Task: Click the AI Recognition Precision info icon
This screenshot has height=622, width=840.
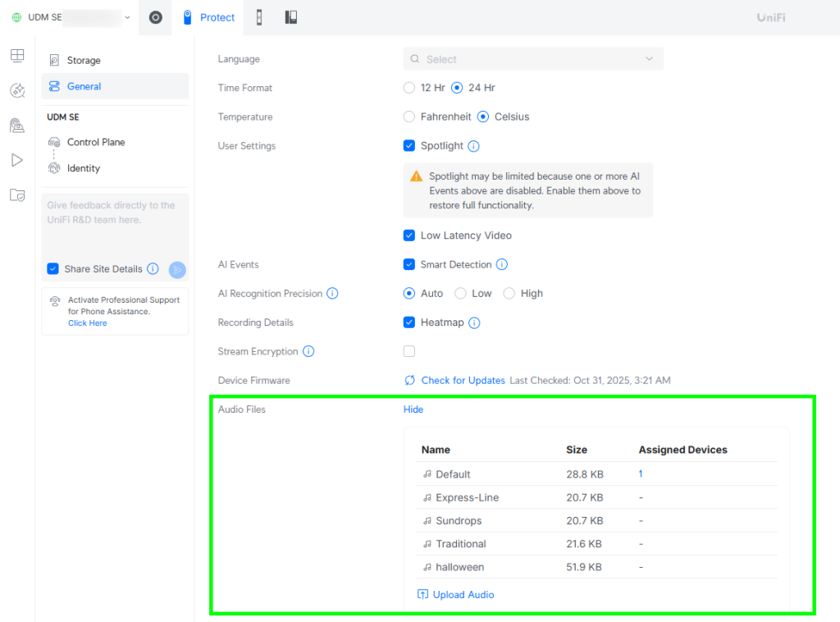Action: click(332, 293)
